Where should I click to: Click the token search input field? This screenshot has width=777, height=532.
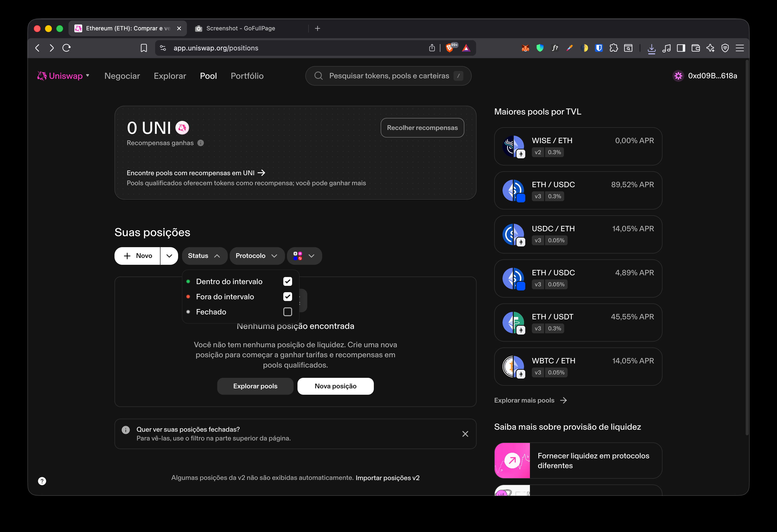click(388, 76)
